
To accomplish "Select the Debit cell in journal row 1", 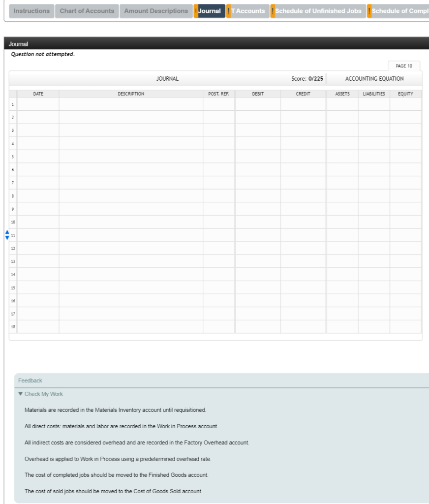I will [x=258, y=104].
